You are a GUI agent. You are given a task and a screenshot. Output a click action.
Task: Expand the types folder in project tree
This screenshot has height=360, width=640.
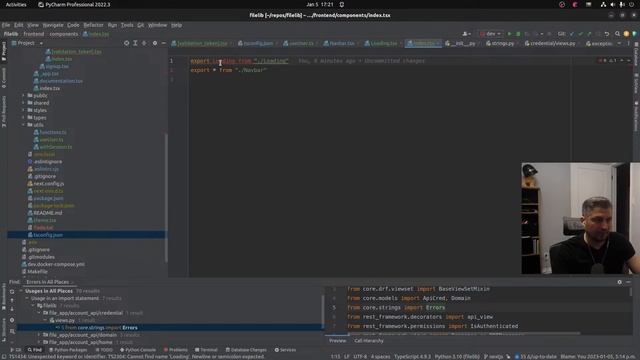23,118
